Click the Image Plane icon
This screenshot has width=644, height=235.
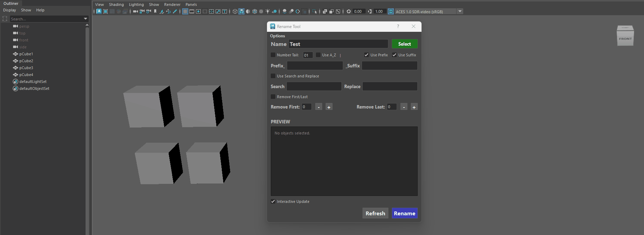click(162, 11)
